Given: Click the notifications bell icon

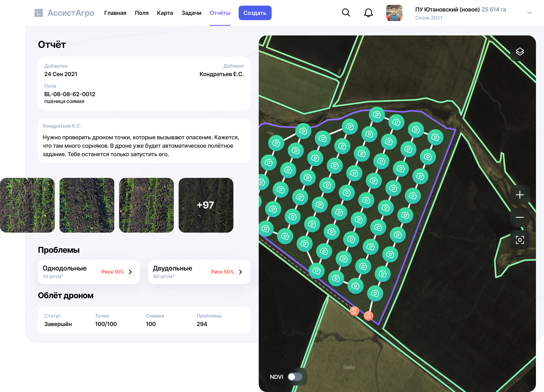Looking at the screenshot, I should click(368, 13).
